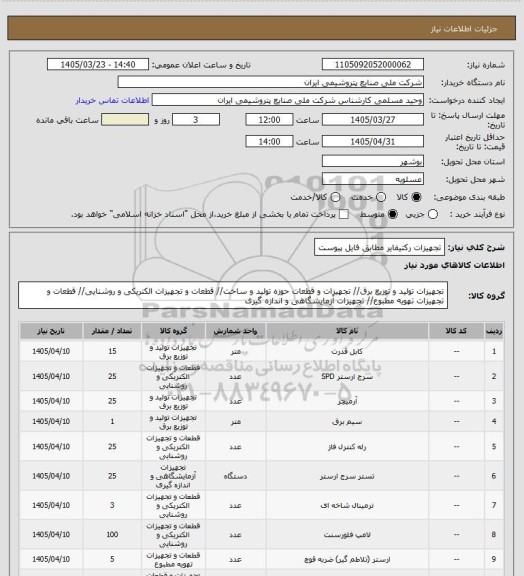Select the ترمینال شاخه ای item name

coord(347,505)
